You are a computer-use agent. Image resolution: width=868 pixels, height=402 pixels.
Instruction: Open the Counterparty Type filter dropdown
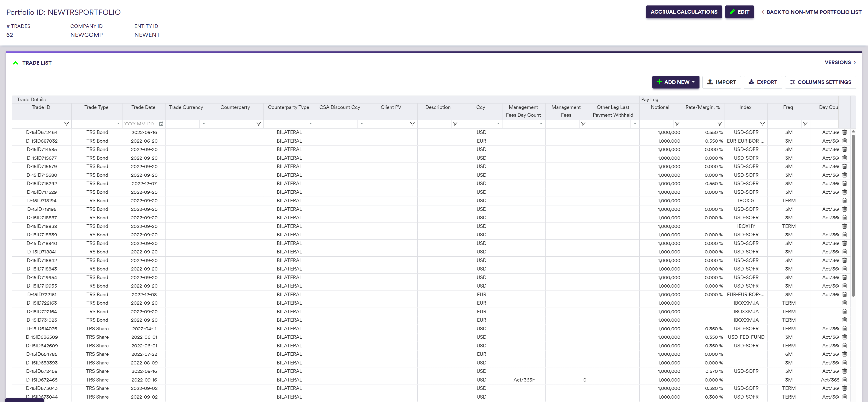(310, 124)
